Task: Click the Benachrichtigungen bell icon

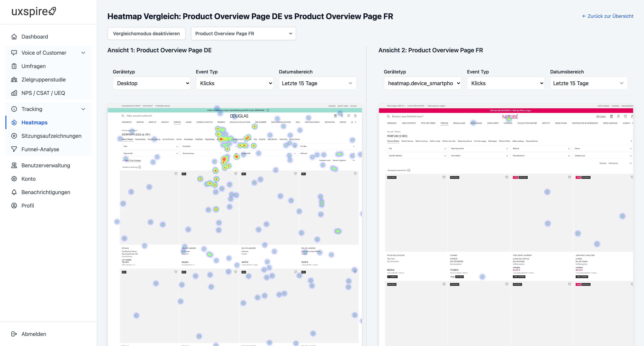Action: click(14, 192)
